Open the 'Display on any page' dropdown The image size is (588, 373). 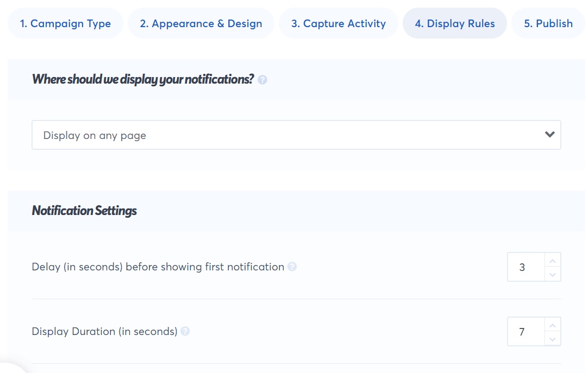(x=296, y=135)
